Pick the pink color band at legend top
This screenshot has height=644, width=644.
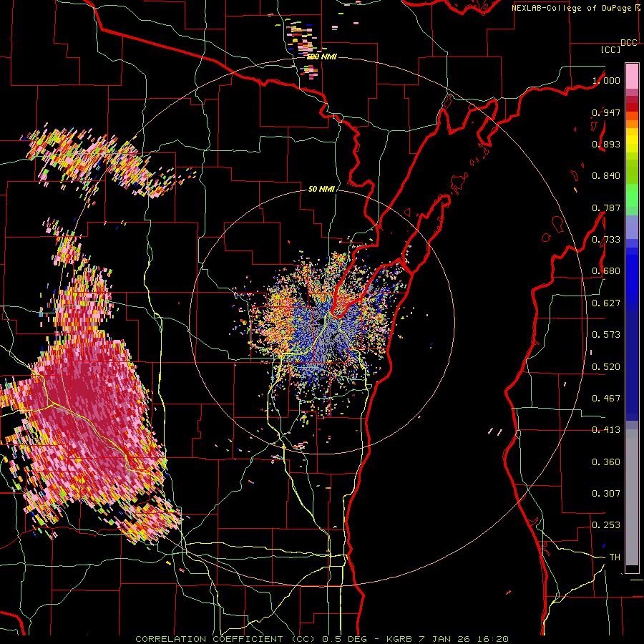632,76
